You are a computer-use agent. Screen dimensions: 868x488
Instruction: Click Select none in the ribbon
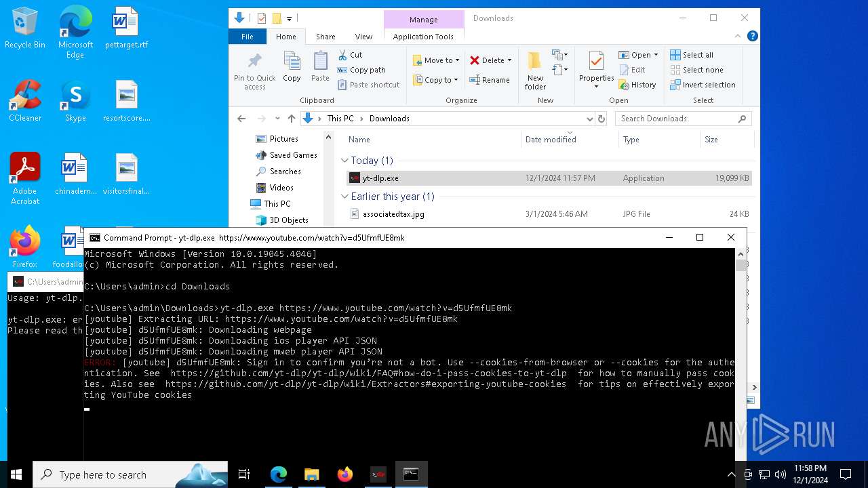click(696, 70)
